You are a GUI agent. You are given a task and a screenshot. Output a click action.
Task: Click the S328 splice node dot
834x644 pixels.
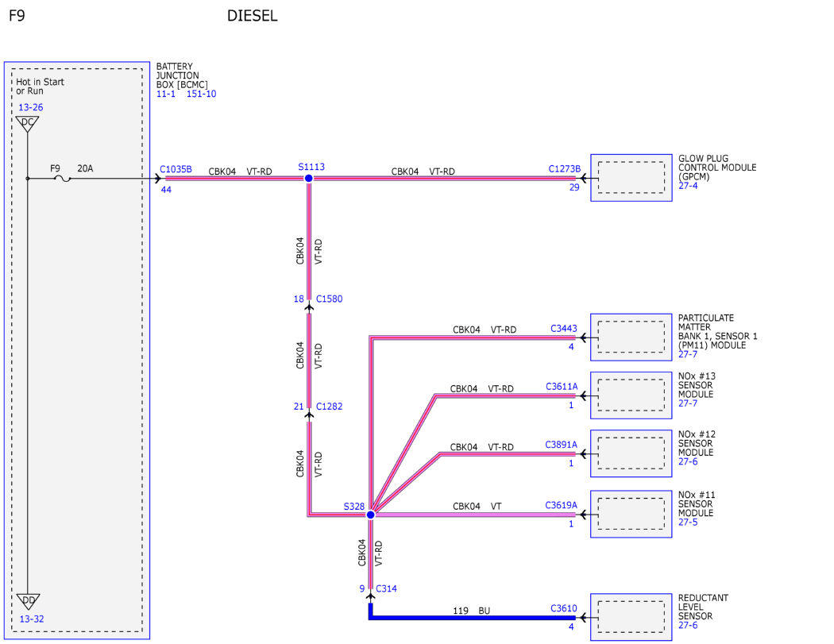(371, 515)
